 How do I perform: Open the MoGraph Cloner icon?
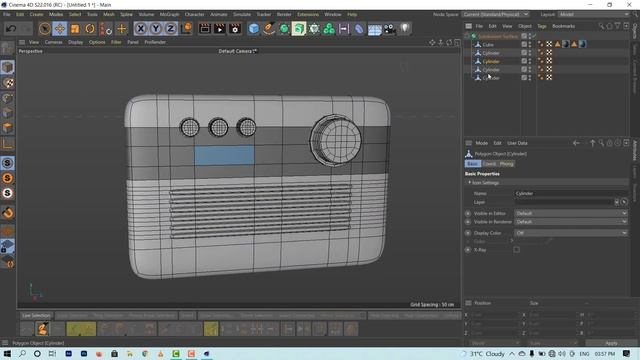tap(329, 29)
